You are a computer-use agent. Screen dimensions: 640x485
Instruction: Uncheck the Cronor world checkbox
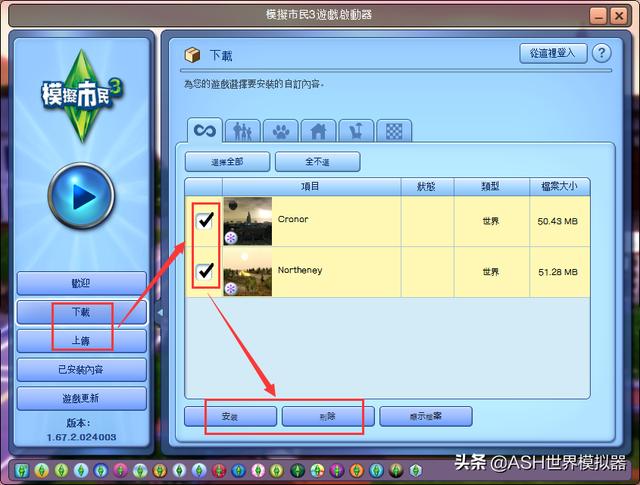tap(204, 221)
